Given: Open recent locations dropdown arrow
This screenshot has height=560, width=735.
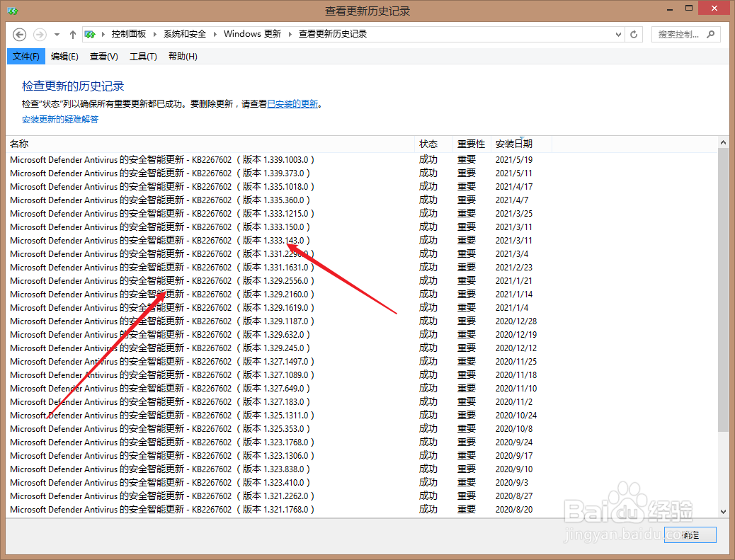Looking at the screenshot, I should coord(57,35).
